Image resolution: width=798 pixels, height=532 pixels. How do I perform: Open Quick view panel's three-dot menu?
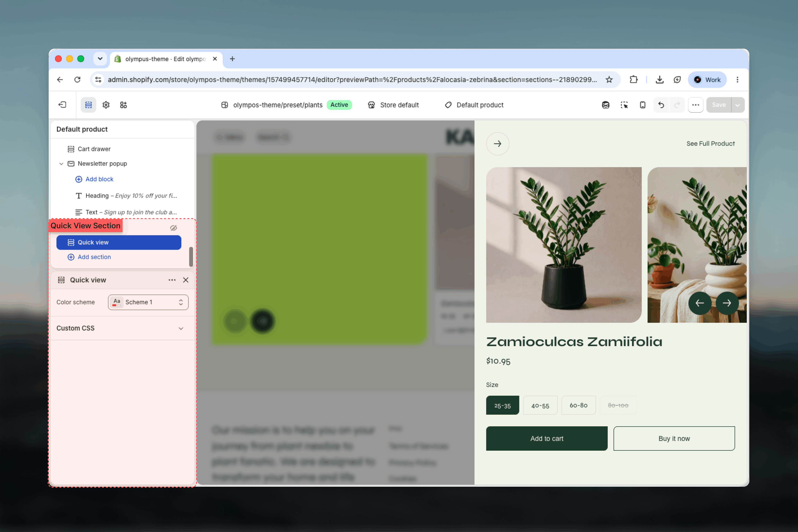(x=172, y=280)
